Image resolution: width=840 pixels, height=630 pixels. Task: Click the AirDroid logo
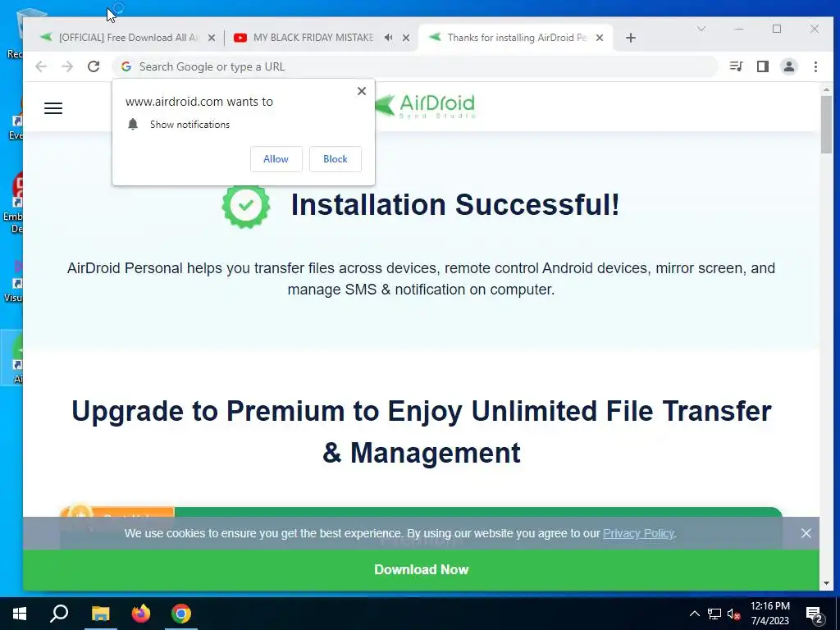coord(425,106)
